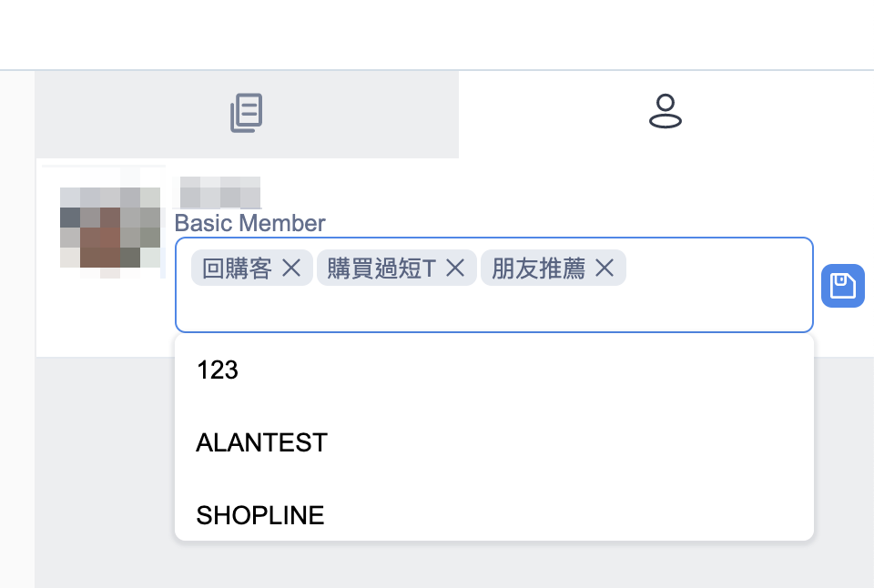Remove the 回購客 tag via its X

pyautogui.click(x=291, y=269)
